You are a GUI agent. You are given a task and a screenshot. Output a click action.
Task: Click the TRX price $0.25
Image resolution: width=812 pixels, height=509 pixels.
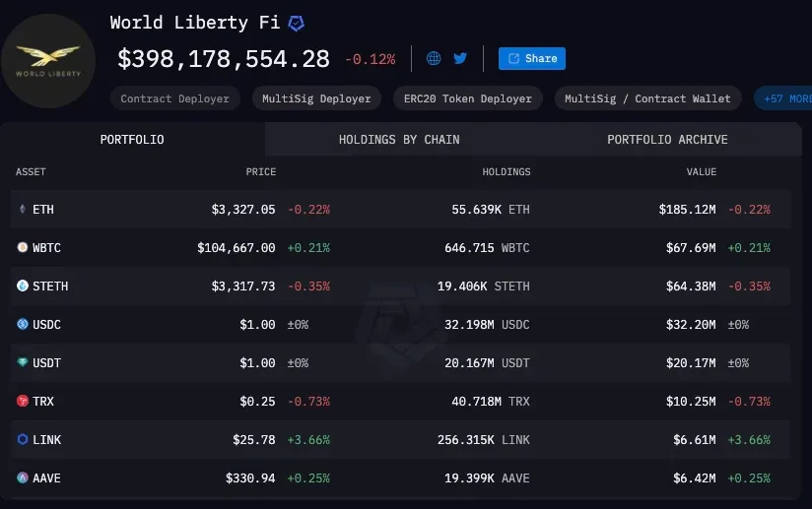click(x=257, y=402)
